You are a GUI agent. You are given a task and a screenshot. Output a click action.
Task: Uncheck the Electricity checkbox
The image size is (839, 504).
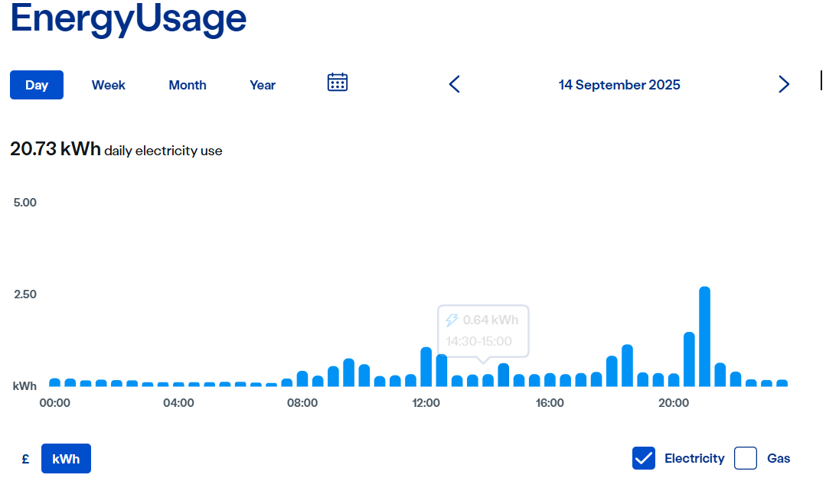643,458
